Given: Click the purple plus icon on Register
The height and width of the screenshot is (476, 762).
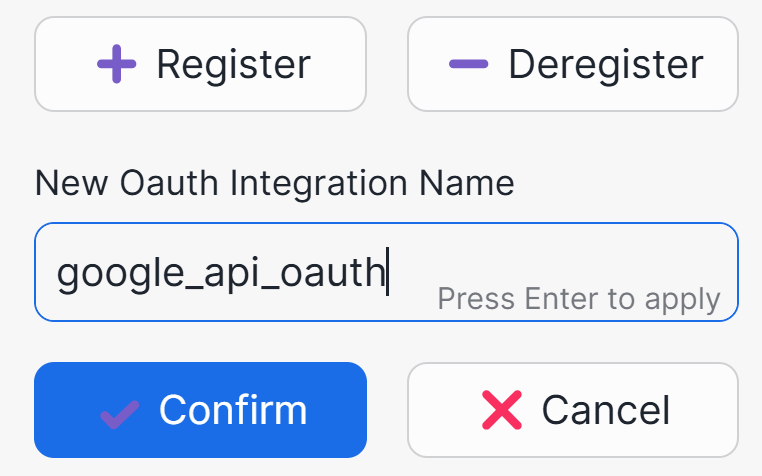Looking at the screenshot, I should tap(116, 65).
